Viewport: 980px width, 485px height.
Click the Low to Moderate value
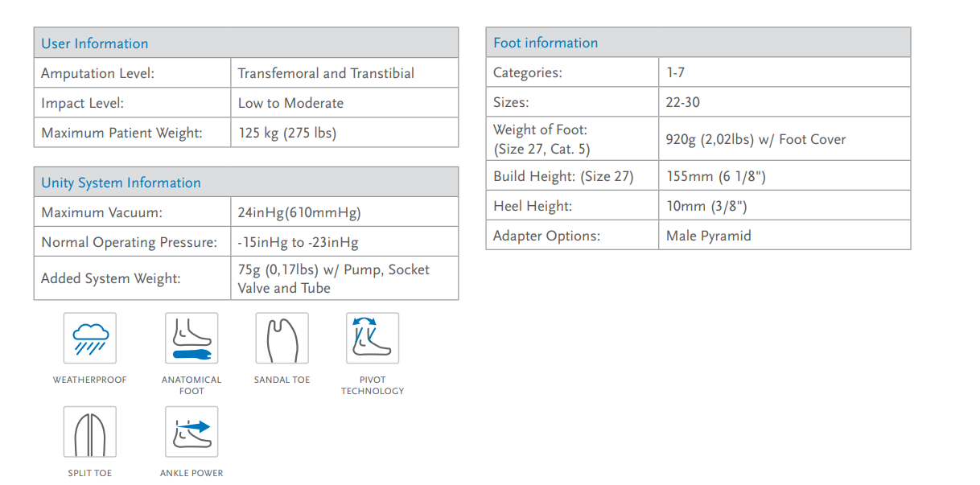[290, 103]
